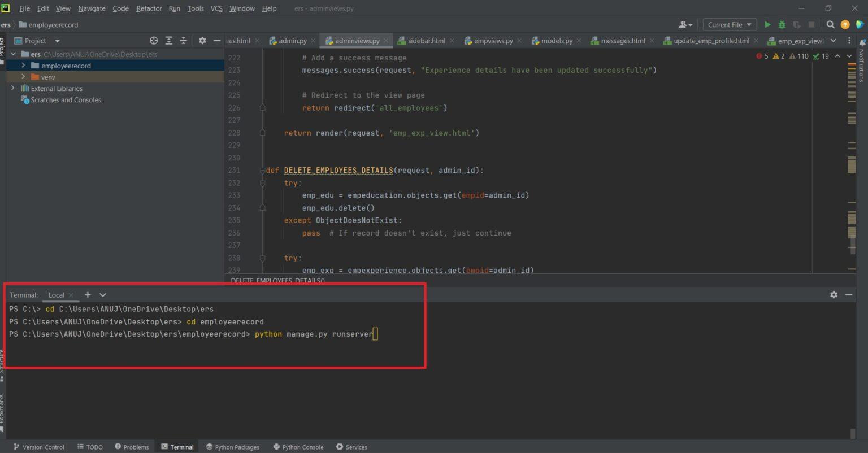Open the Navigate menu

(92, 8)
